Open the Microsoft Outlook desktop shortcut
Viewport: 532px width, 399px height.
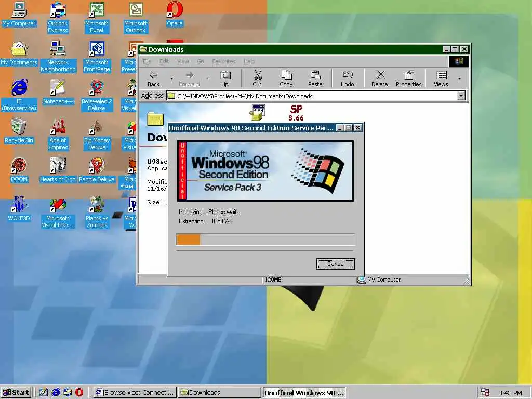pyautogui.click(x=136, y=18)
